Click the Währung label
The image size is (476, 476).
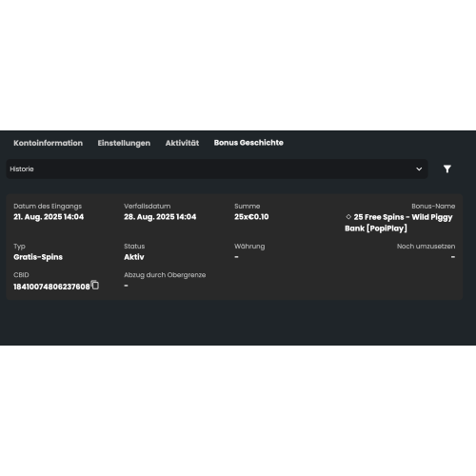point(249,247)
